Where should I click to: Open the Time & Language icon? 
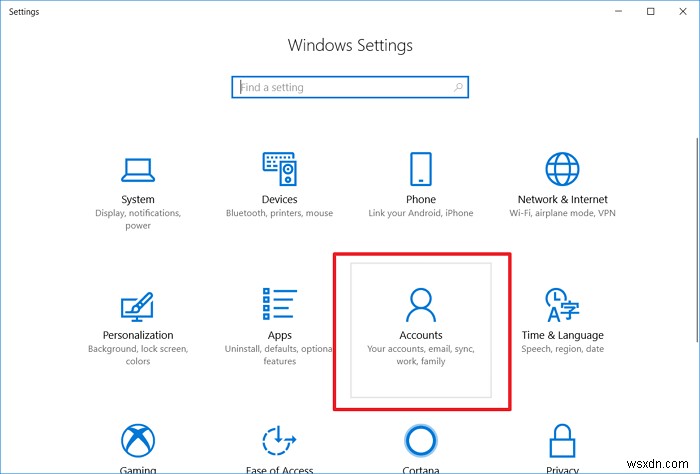click(x=562, y=305)
